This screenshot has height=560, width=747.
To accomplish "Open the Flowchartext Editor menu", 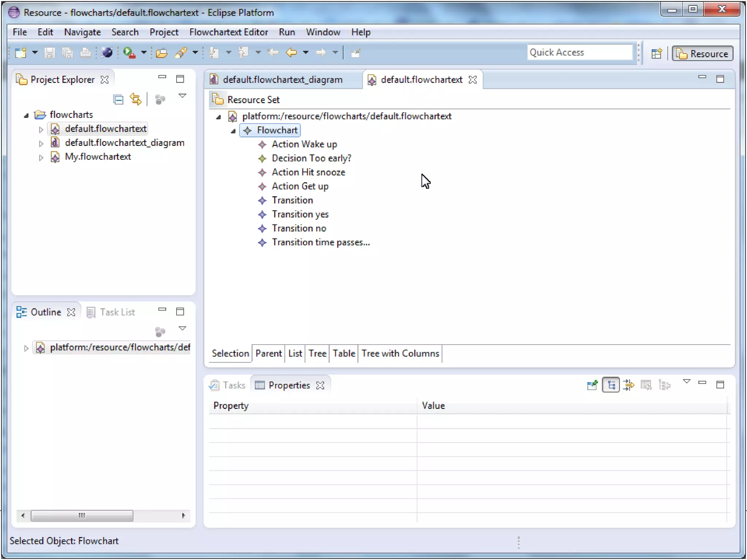I will [x=228, y=32].
